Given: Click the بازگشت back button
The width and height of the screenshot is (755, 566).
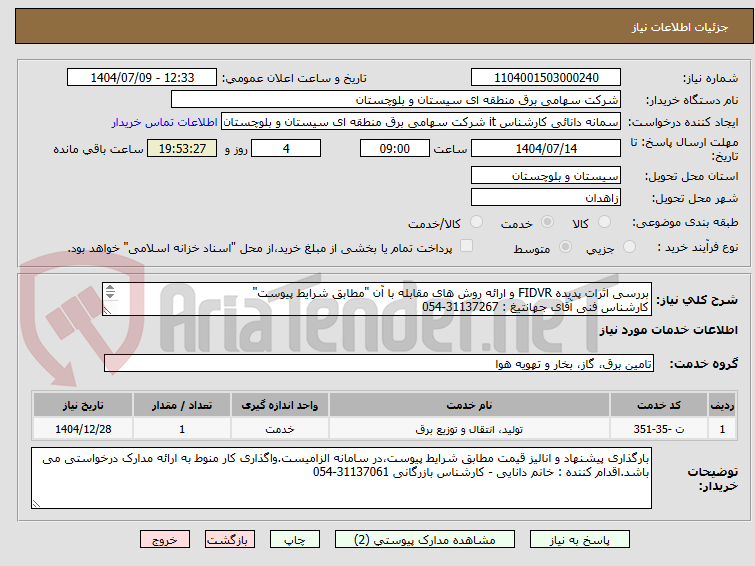Looking at the screenshot, I should 230,540.
